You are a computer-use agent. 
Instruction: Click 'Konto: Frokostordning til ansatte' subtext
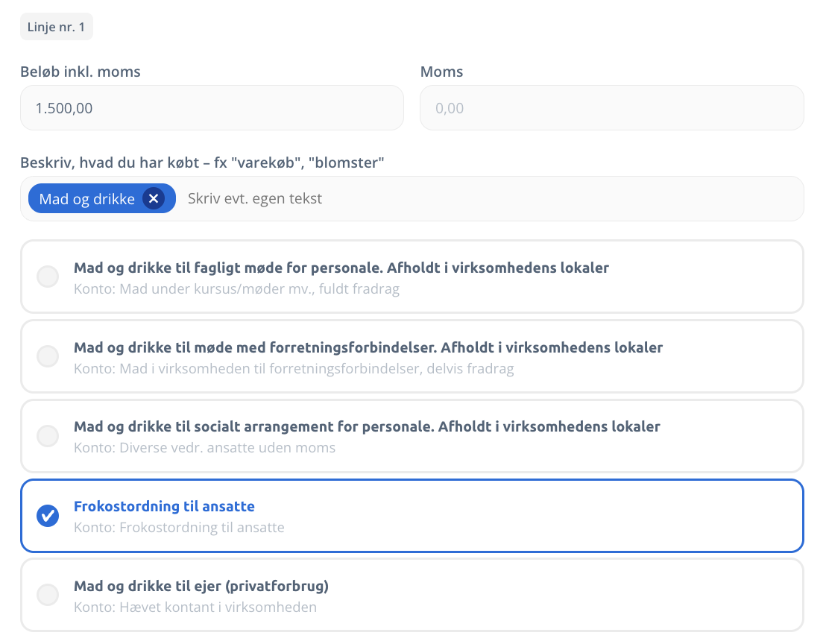coord(179,528)
